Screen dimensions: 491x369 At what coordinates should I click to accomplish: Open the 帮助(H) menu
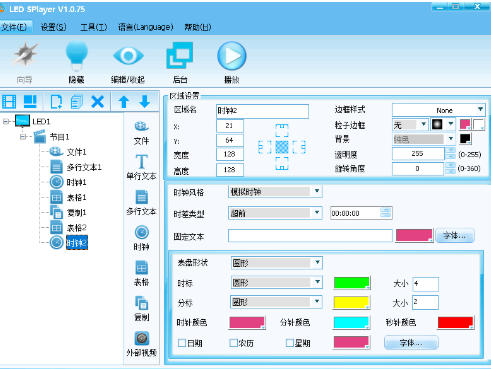tap(198, 27)
